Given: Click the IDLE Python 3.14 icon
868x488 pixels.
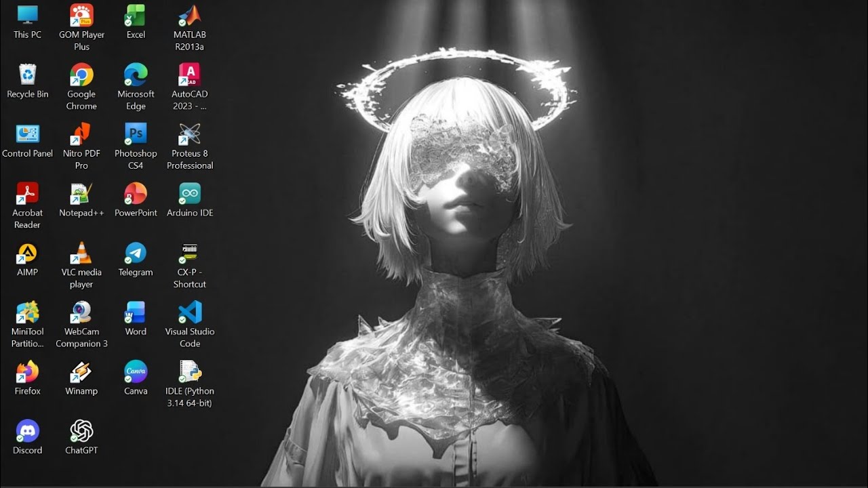Looking at the screenshot, I should 190,371.
